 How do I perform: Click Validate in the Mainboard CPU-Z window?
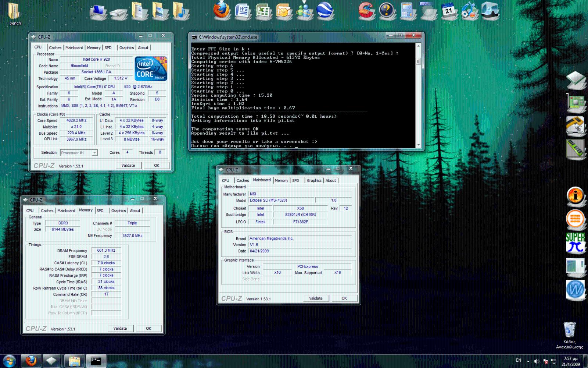click(316, 298)
